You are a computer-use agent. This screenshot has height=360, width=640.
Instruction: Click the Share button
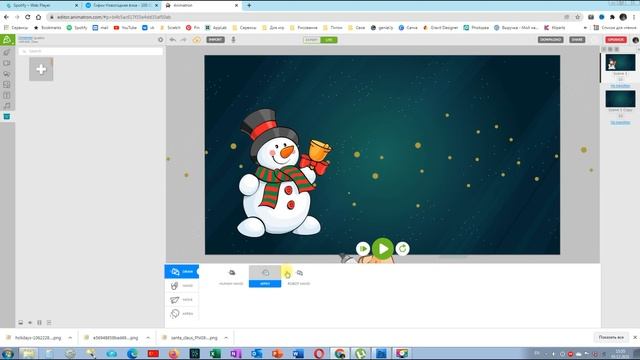[577, 40]
